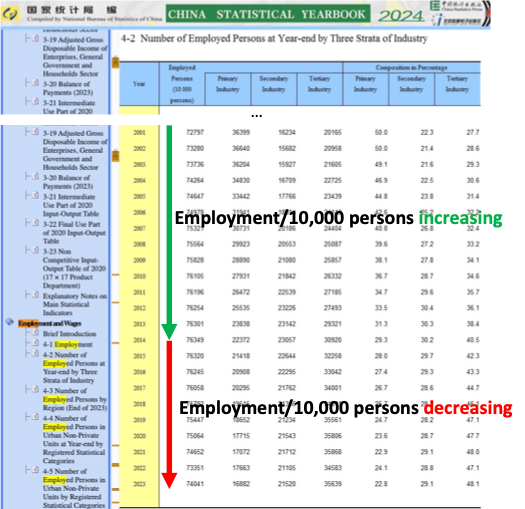Click the China Statistical Yearbook green banner
Image resolution: width=525 pixels, height=509 pixels.
coord(268,14)
